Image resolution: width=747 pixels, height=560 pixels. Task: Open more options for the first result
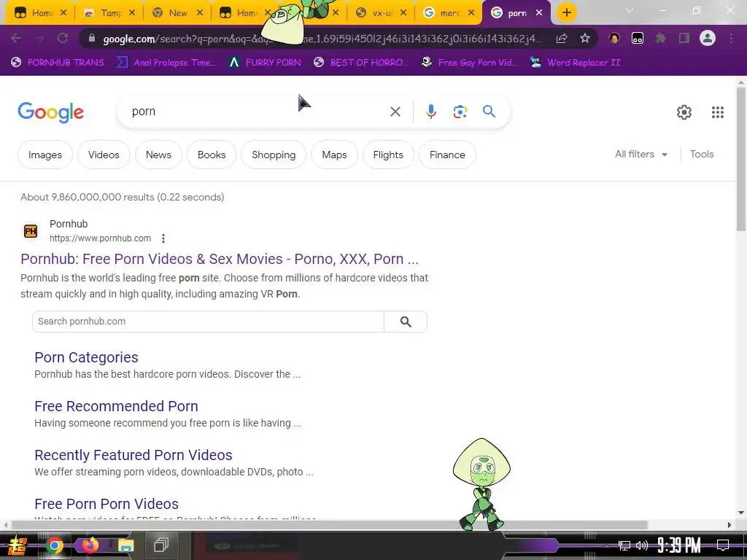163,238
